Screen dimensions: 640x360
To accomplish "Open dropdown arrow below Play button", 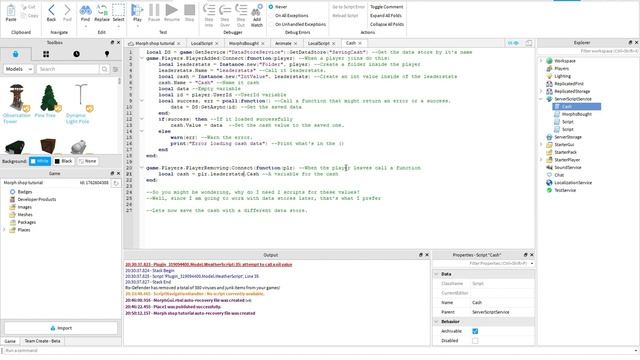I will (x=137, y=26).
